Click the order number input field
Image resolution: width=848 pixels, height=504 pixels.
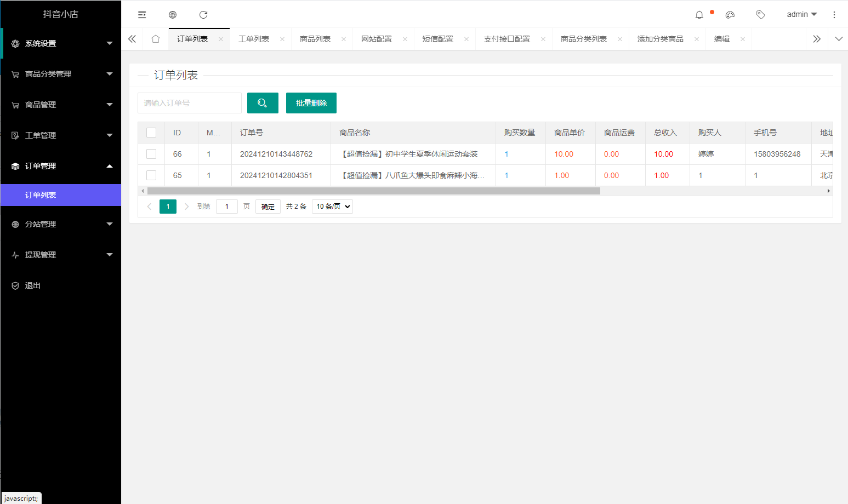[189, 102]
